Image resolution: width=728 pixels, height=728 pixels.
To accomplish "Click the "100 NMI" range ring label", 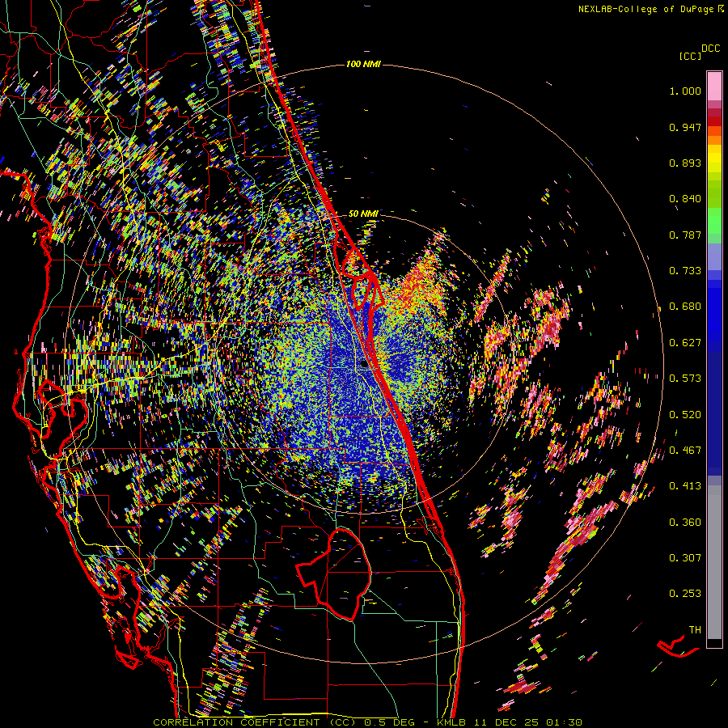I will [x=363, y=64].
